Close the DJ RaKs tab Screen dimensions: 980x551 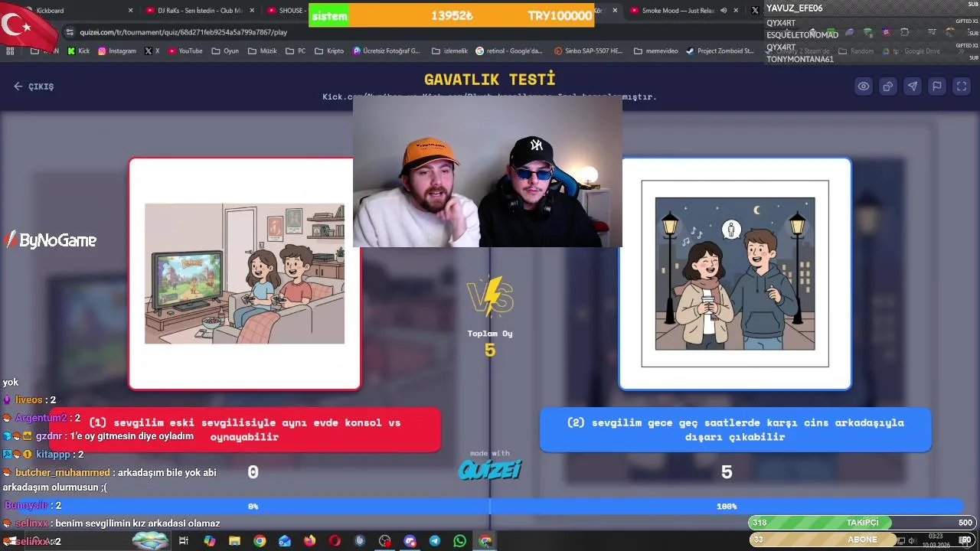point(252,11)
